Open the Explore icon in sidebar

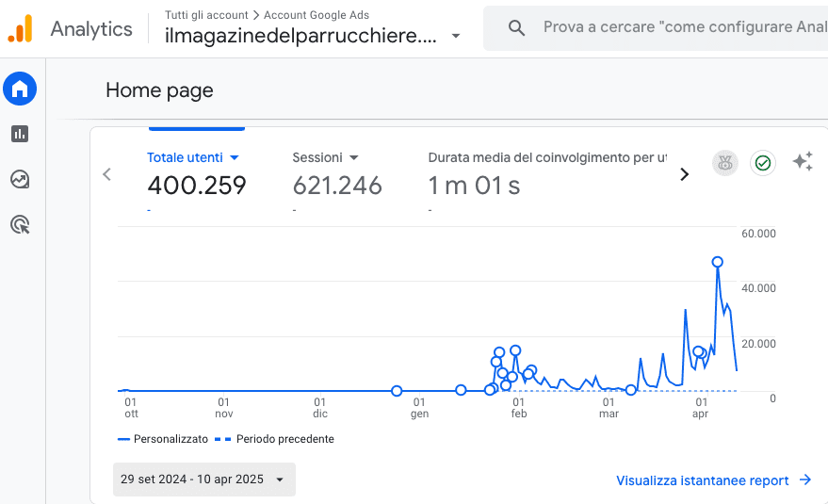pyautogui.click(x=20, y=179)
